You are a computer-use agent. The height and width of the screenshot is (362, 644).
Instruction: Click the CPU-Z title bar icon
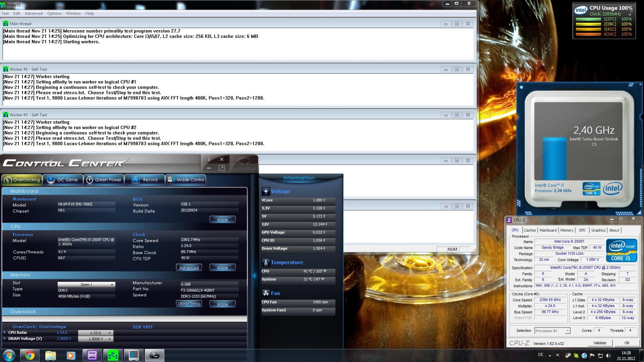pyautogui.click(x=509, y=220)
